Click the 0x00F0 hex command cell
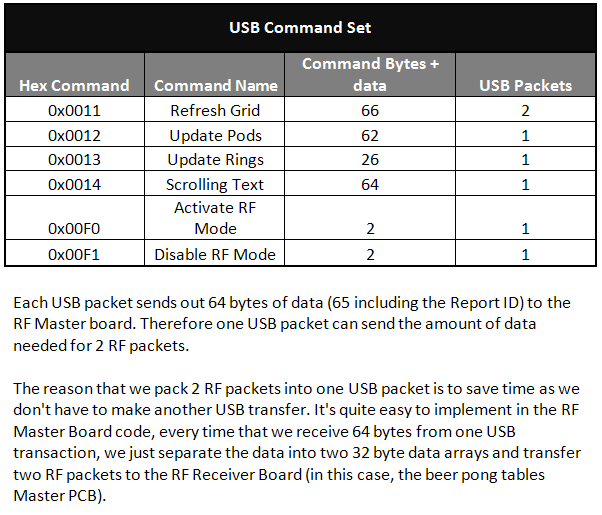 (x=75, y=228)
